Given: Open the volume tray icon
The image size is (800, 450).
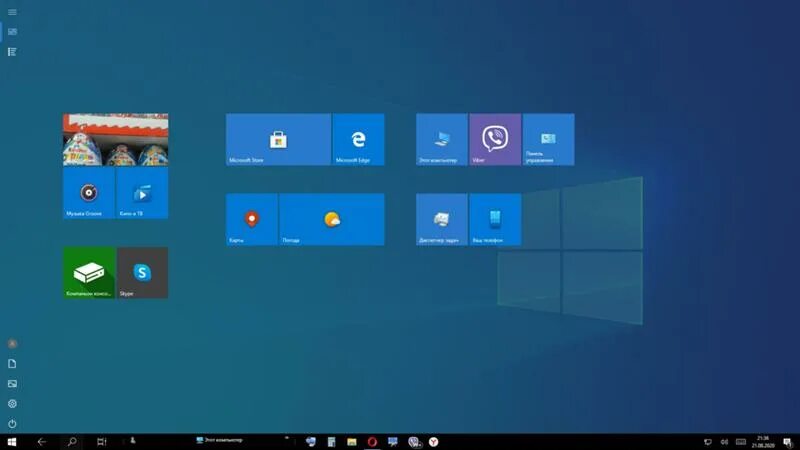Looking at the screenshot, I should (x=724, y=442).
